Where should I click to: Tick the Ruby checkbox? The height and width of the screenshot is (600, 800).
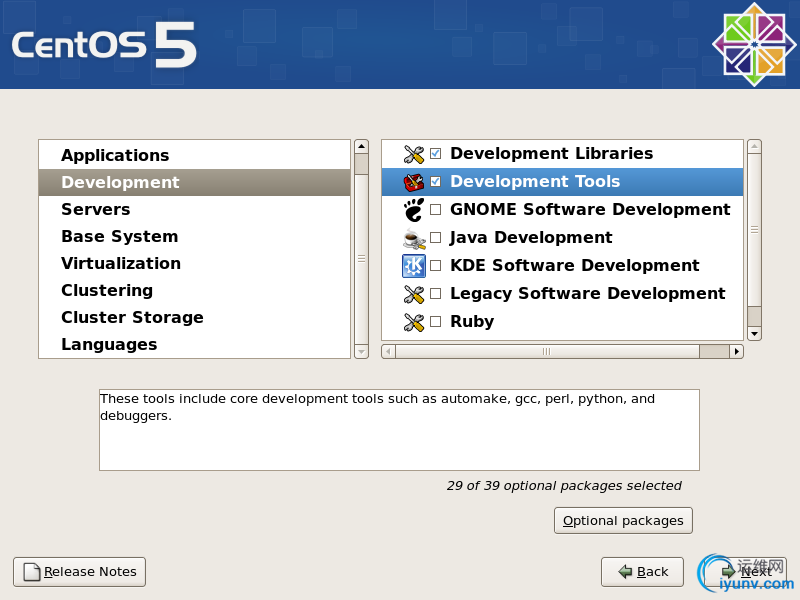(436, 321)
